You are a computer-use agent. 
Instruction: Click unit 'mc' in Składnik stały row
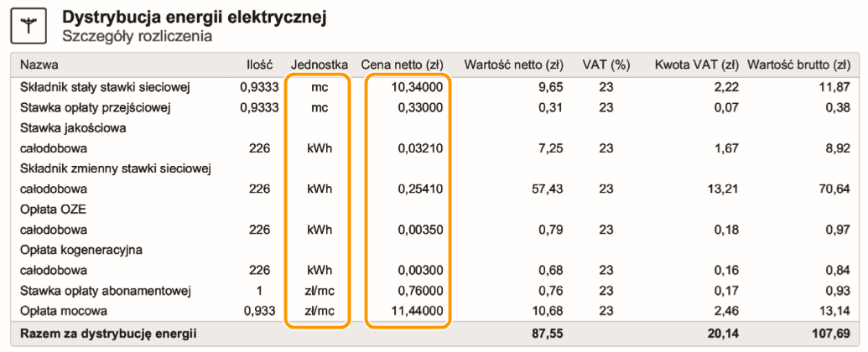click(x=319, y=87)
